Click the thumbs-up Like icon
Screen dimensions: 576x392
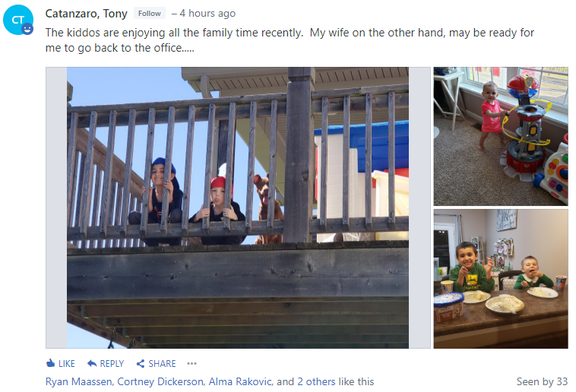point(50,363)
